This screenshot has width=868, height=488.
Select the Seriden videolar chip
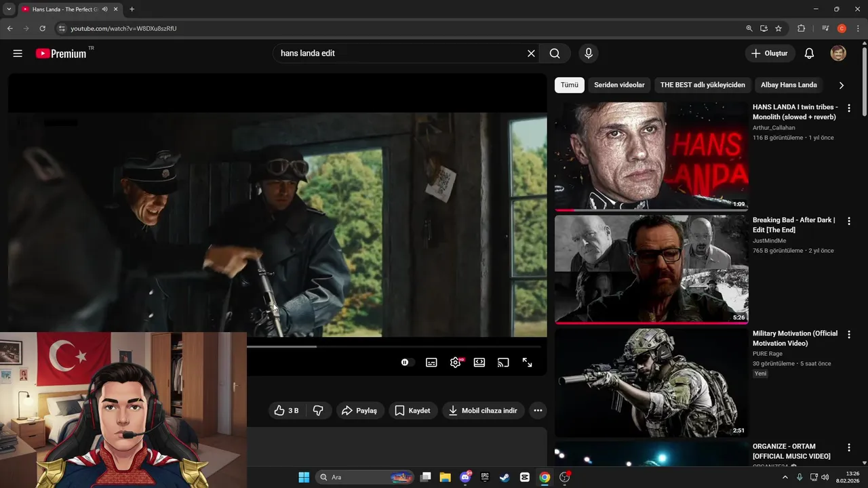pos(619,85)
